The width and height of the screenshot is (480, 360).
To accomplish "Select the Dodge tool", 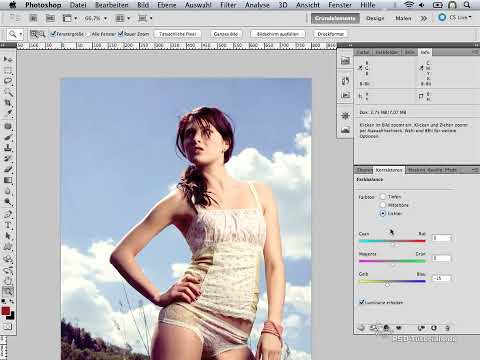I will point(8,202).
